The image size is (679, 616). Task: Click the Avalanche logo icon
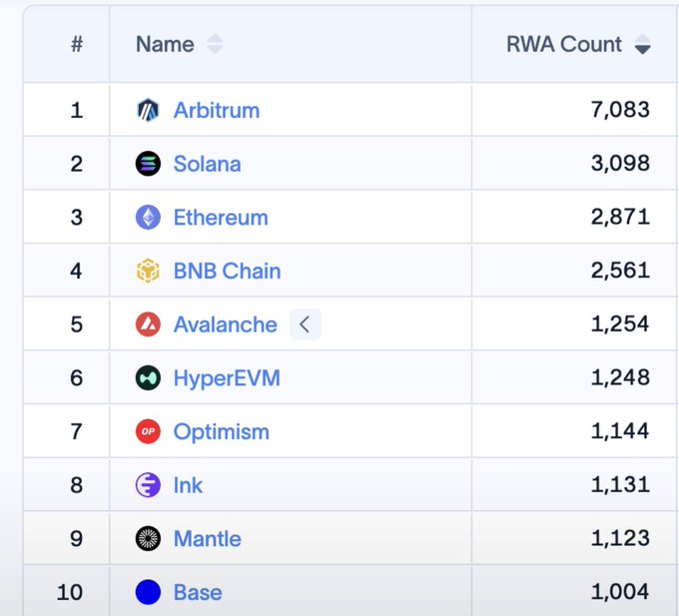click(148, 324)
